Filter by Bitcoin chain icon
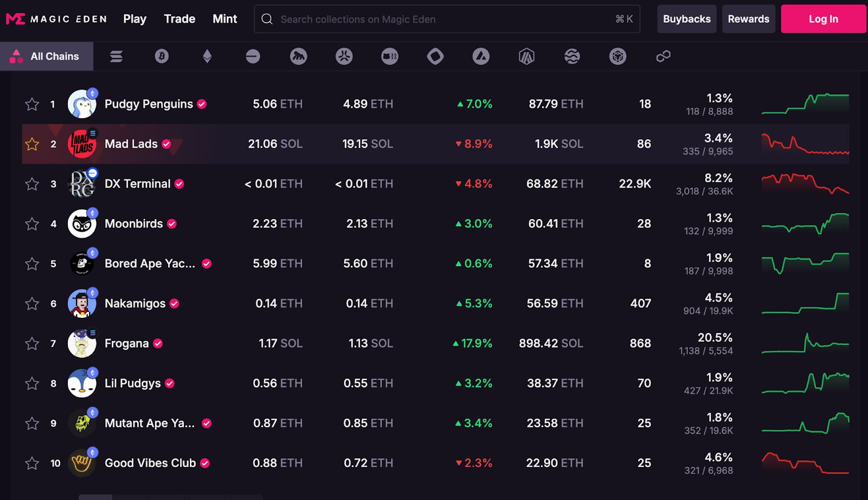 click(x=162, y=56)
